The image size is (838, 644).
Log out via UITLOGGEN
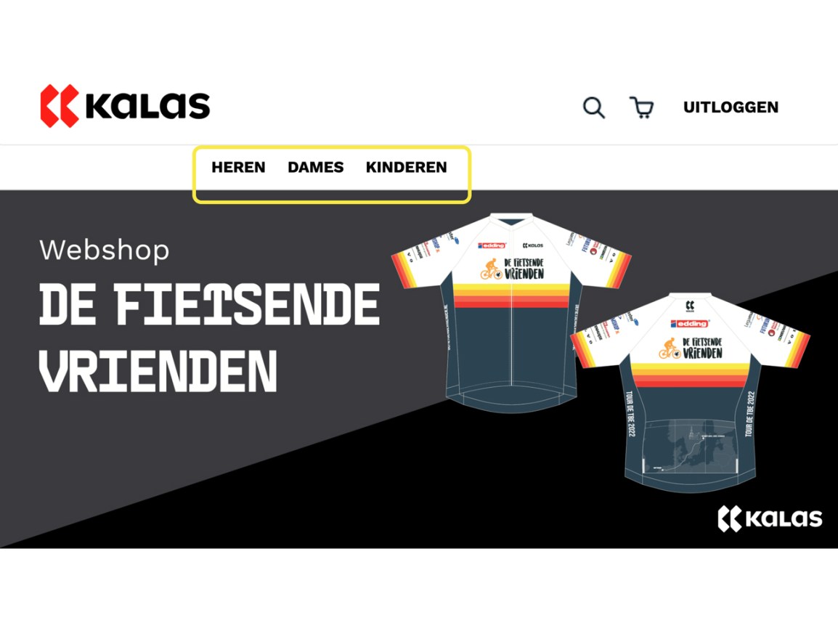point(731,107)
